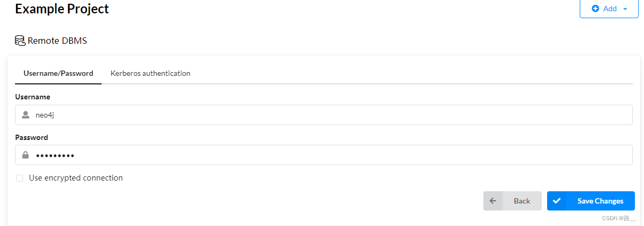This screenshot has width=644, height=226.
Task: Focus the Username field containing neo4j
Action: click(x=324, y=115)
